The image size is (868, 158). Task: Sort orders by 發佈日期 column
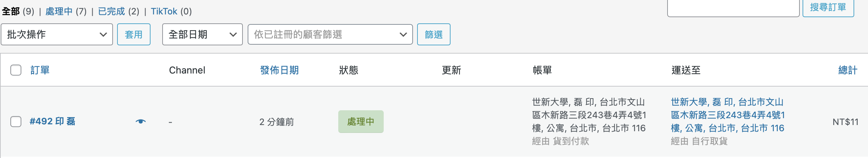[279, 70]
